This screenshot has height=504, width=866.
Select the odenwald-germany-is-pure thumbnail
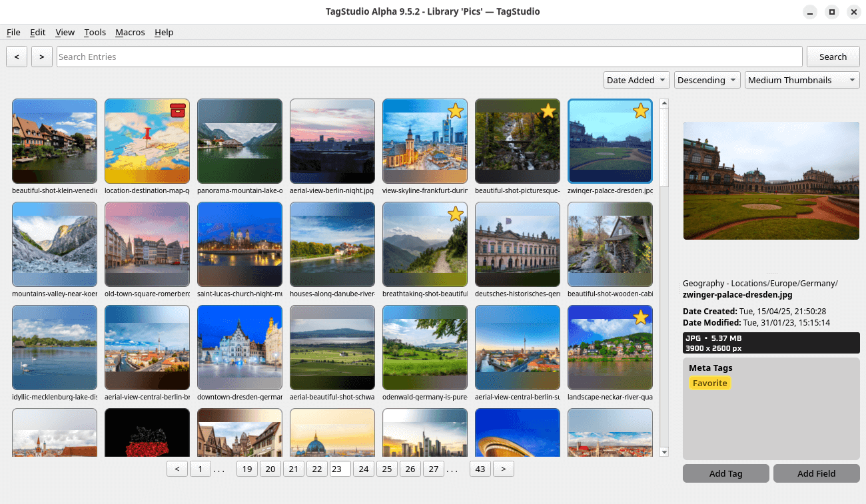(425, 348)
